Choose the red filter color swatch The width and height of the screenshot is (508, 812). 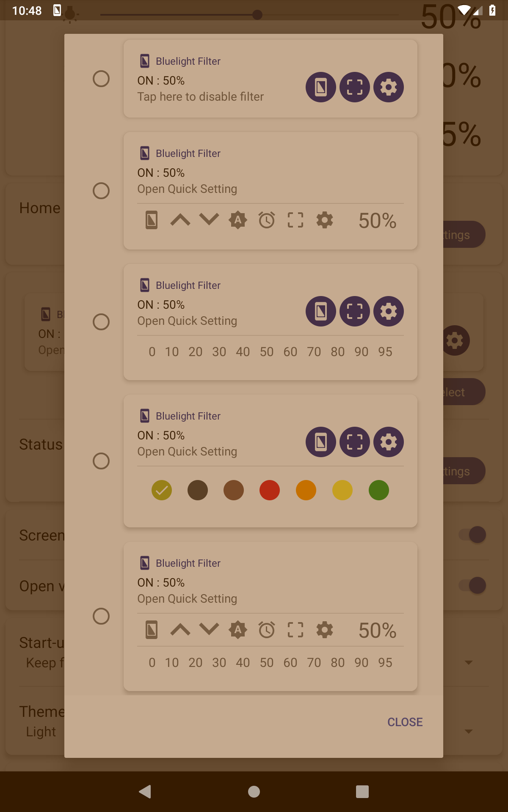click(270, 490)
